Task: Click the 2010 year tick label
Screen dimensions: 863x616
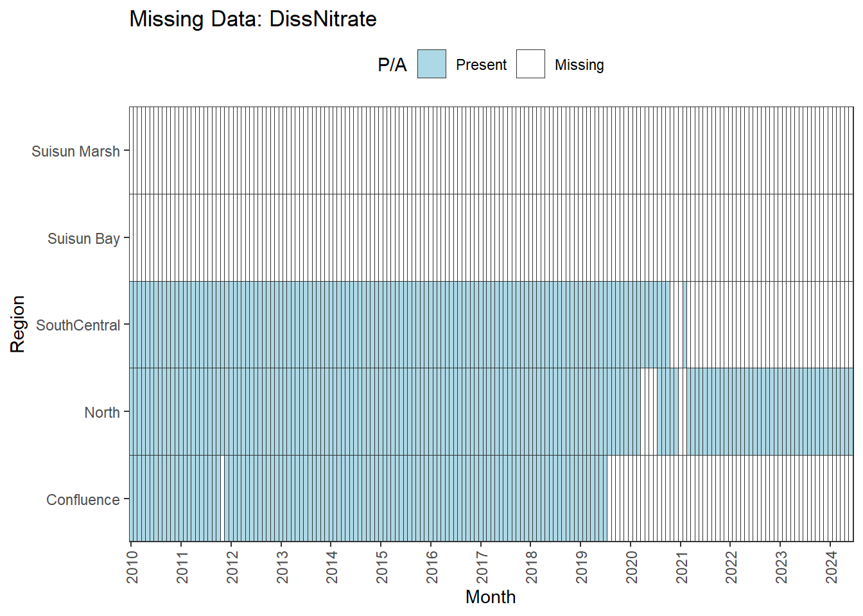Action: coord(132,567)
